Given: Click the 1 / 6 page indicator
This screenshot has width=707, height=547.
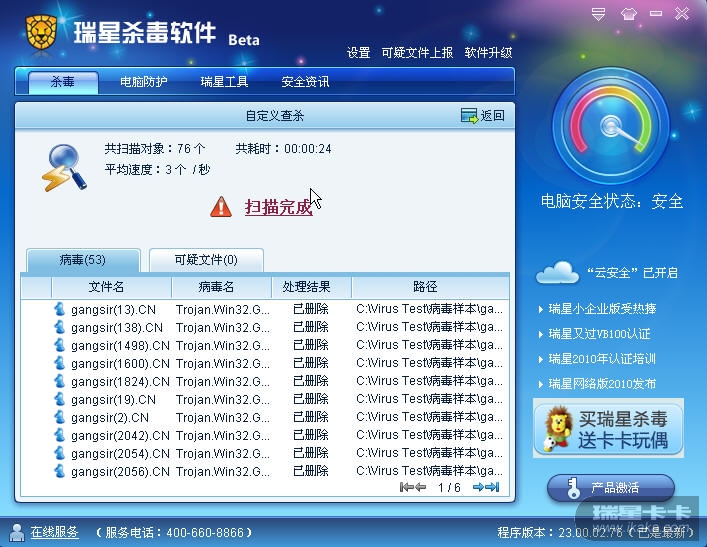Looking at the screenshot, I should click(x=449, y=487).
